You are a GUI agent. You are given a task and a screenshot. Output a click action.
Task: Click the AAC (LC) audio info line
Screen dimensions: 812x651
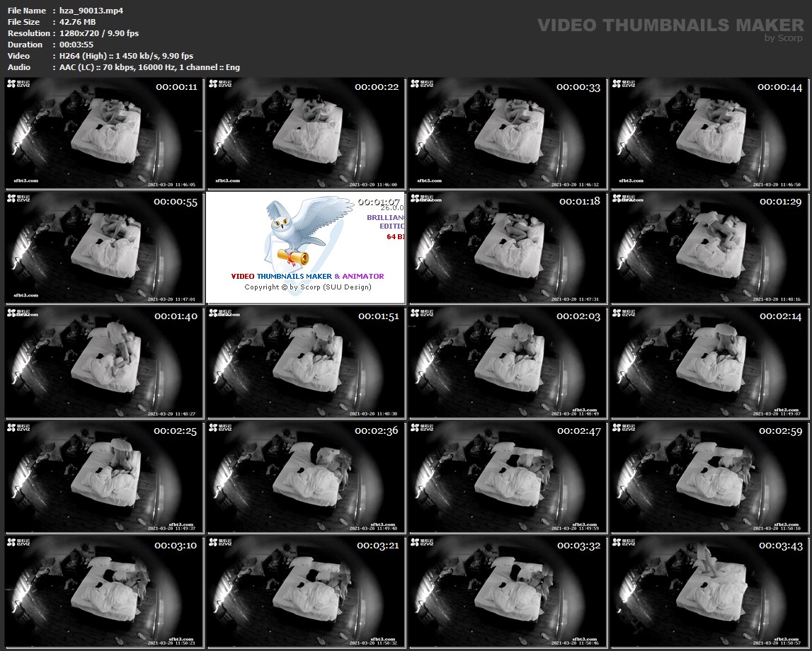click(x=149, y=67)
